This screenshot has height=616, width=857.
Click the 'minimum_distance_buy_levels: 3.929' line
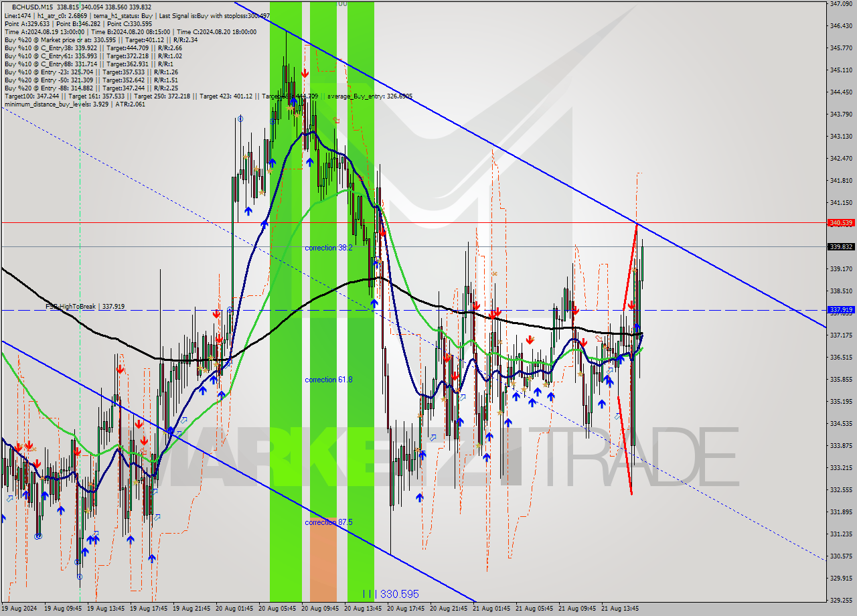pos(74,104)
